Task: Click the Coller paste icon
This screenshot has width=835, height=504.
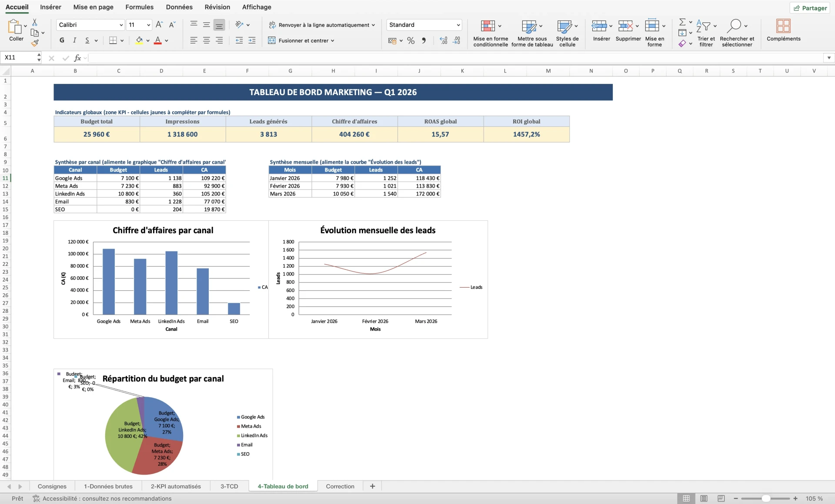Action: tap(15, 27)
